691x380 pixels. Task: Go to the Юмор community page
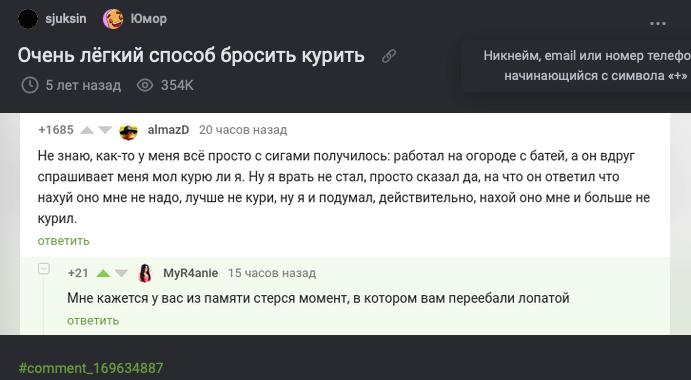(x=149, y=19)
